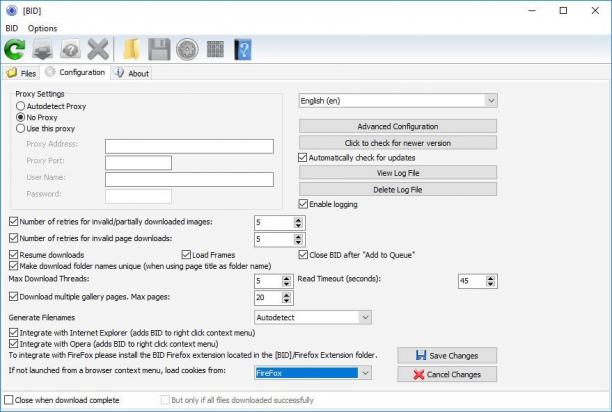Click the thumbnail grid toolbar icon
The image size is (612, 412).
(x=215, y=50)
